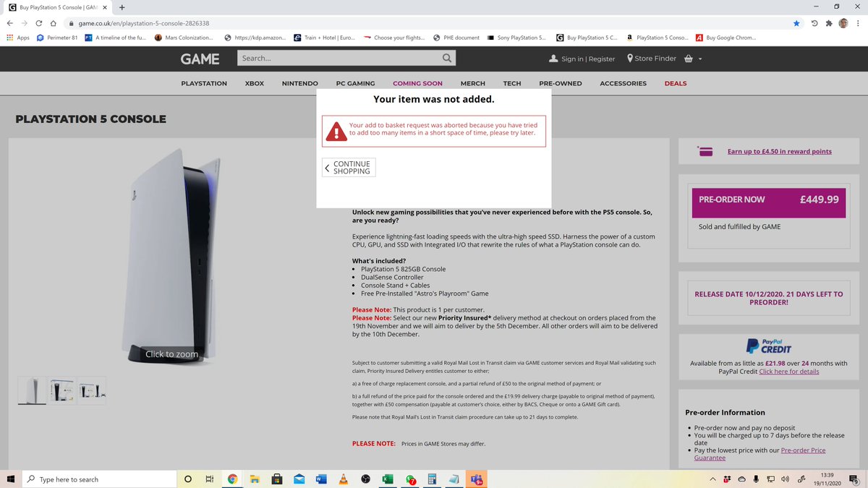Viewport: 868px width, 488px height.
Task: Open the COMING SOON menu
Action: click(x=418, y=84)
